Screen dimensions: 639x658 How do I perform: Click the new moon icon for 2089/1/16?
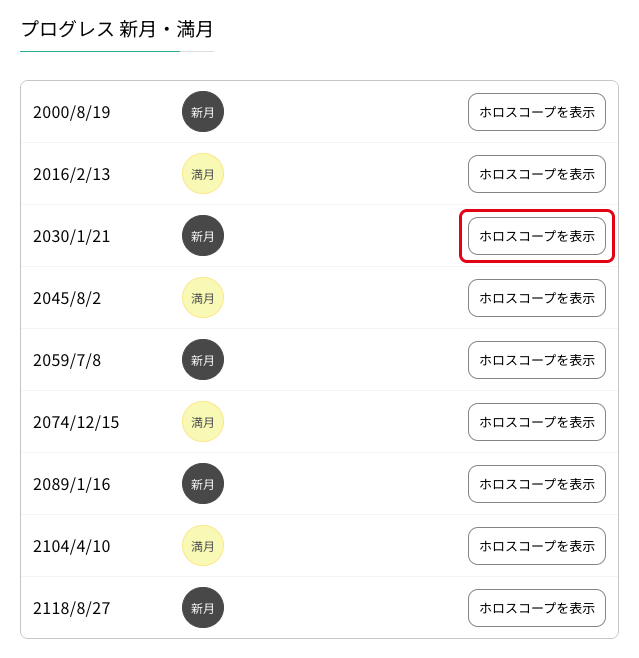click(203, 484)
